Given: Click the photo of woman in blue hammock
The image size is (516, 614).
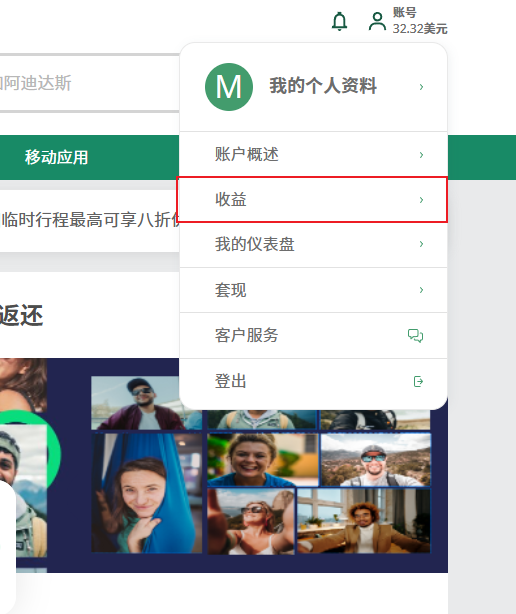Looking at the screenshot, I should click(x=146, y=493).
